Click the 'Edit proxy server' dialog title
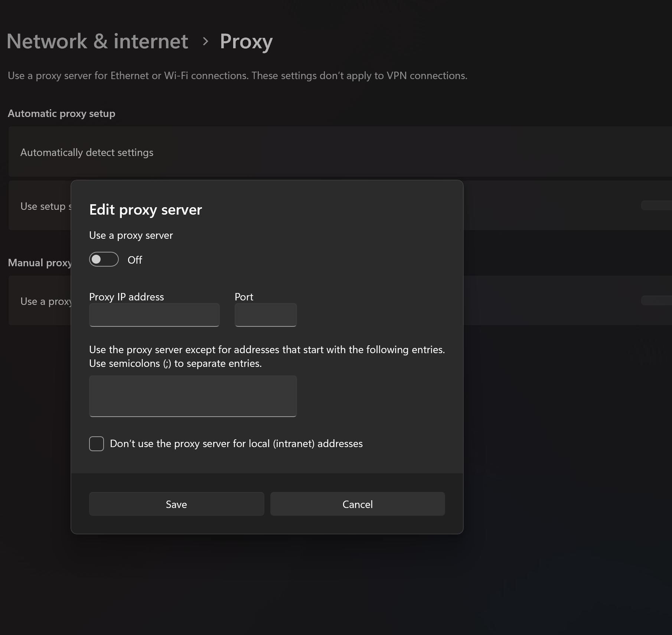Image resolution: width=672 pixels, height=635 pixels. (146, 210)
